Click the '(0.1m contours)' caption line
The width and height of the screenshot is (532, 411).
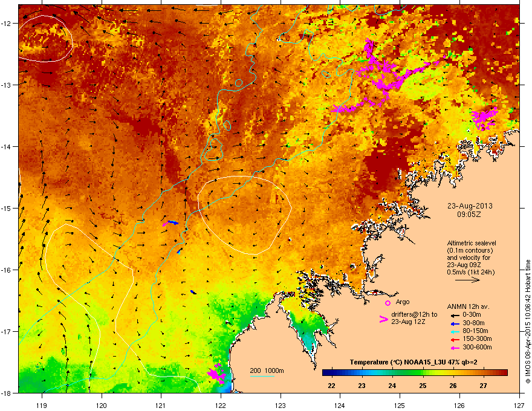(470, 250)
